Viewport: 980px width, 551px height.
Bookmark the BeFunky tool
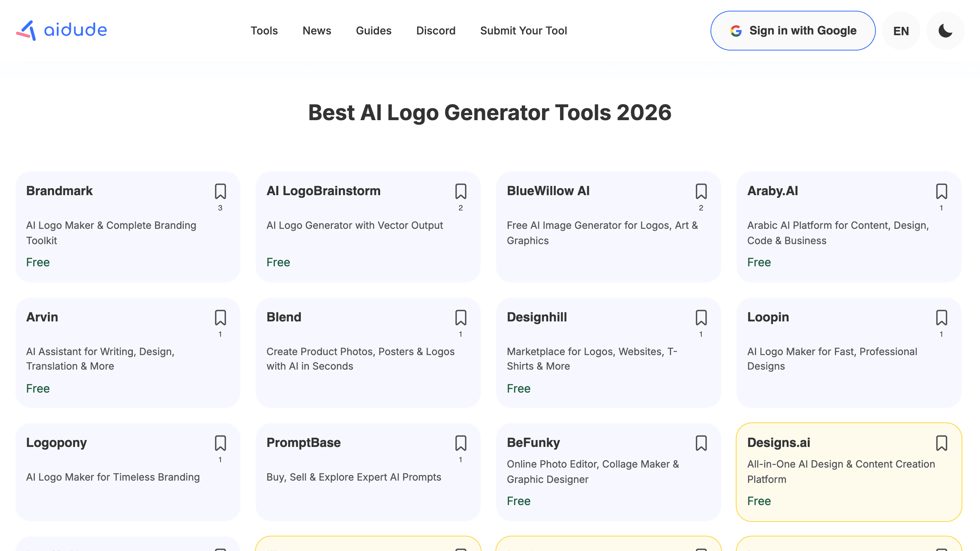click(701, 443)
